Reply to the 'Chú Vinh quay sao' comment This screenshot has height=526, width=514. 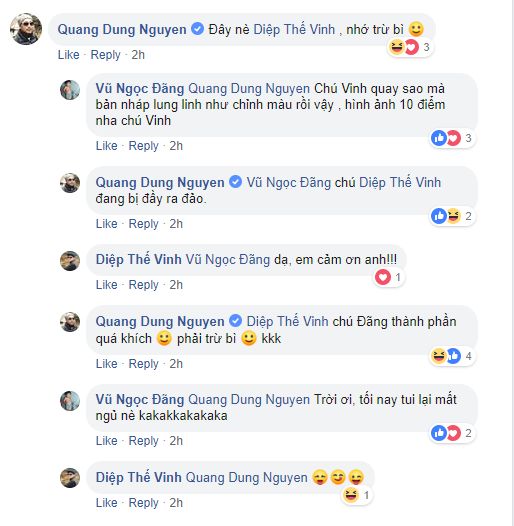coord(143,146)
